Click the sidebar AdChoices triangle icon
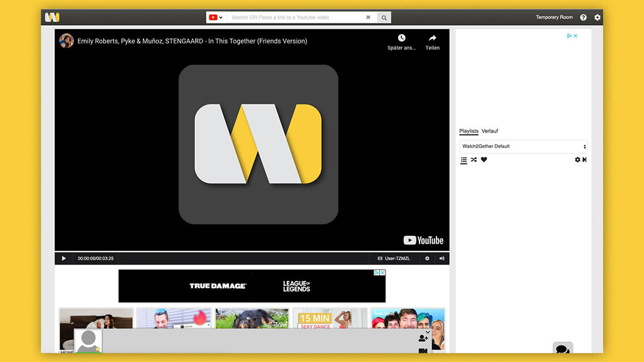Viewport: 644px width, 362px height. pyautogui.click(x=569, y=36)
